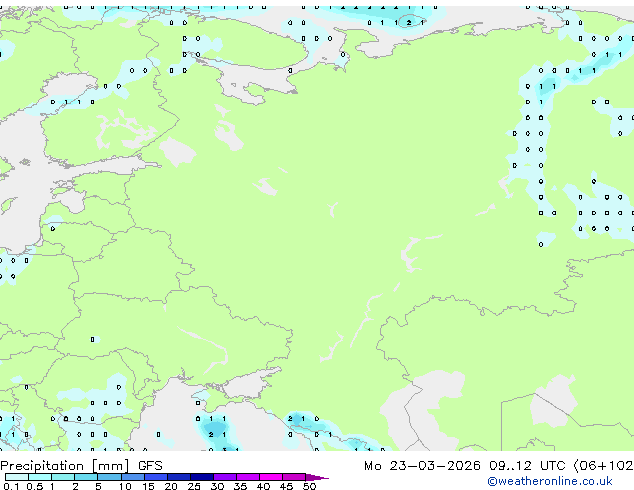The width and height of the screenshot is (634, 490).
Task: Click the 0.5–1 mm legend swatch
Action: click(x=40, y=477)
